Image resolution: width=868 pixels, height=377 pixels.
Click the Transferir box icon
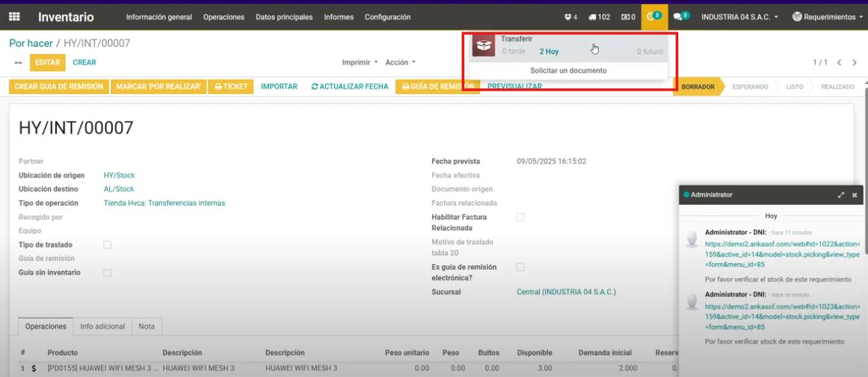point(484,46)
